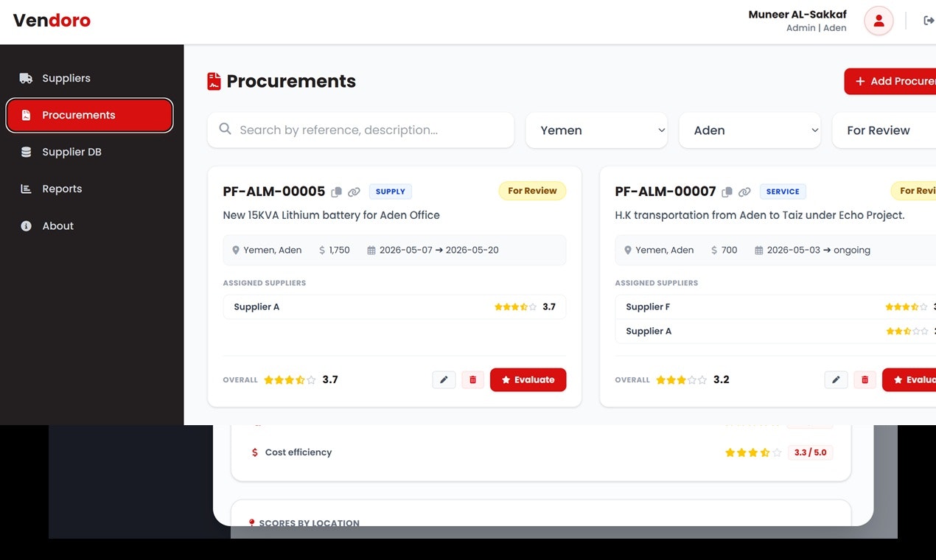Open the For Review status dropdown

tap(884, 130)
